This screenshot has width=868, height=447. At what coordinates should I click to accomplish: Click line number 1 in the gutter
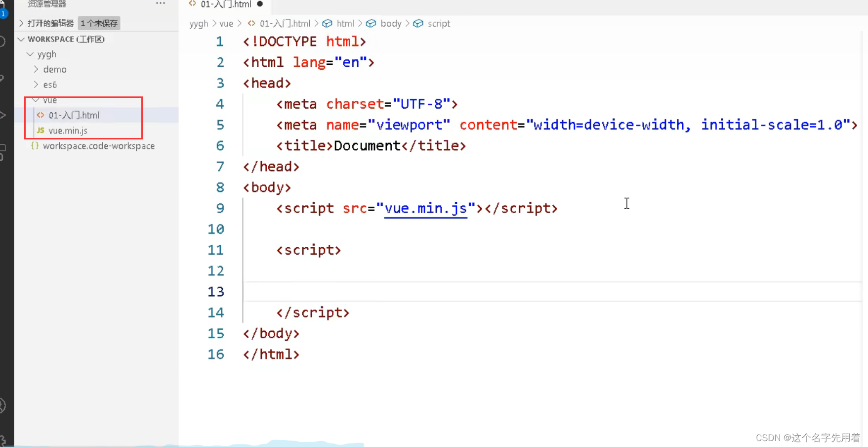(220, 42)
